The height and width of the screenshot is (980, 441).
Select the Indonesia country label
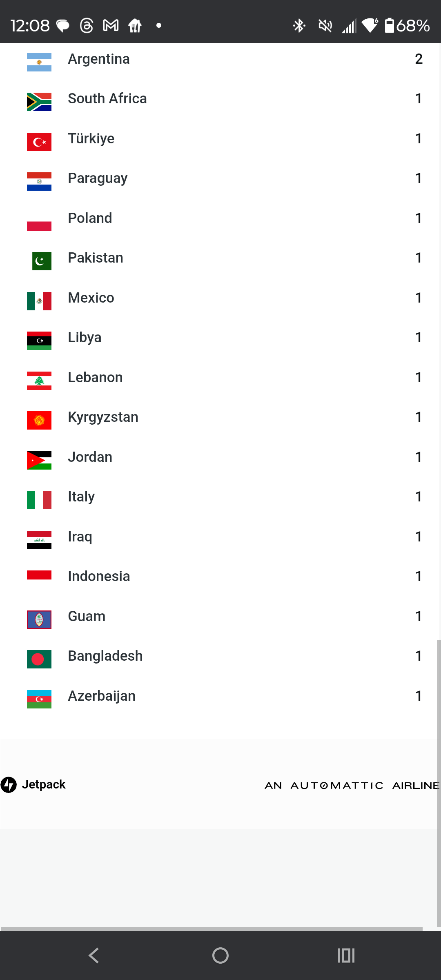99,576
